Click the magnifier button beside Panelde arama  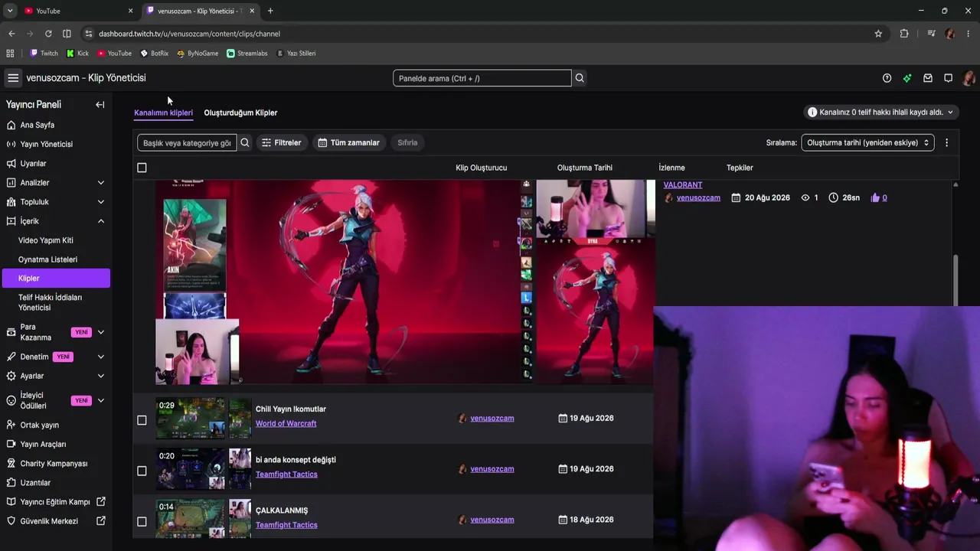(580, 78)
